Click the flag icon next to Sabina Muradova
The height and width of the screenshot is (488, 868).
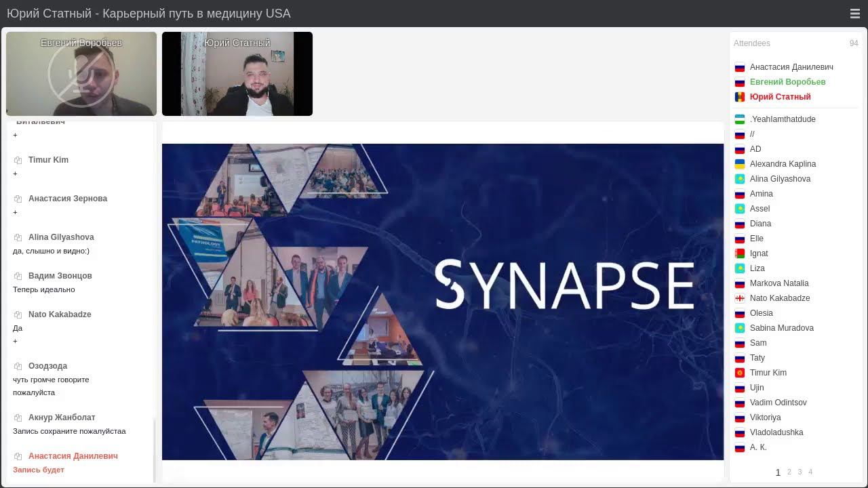pyautogui.click(x=740, y=328)
